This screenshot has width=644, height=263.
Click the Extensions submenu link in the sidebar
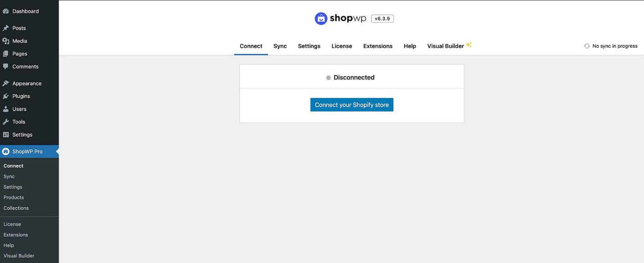[16, 235]
